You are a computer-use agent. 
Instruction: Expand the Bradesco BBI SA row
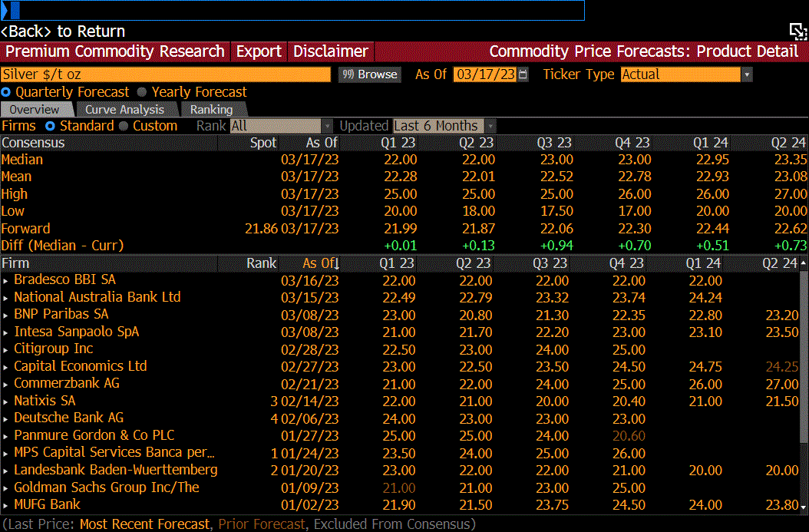click(x=5, y=281)
